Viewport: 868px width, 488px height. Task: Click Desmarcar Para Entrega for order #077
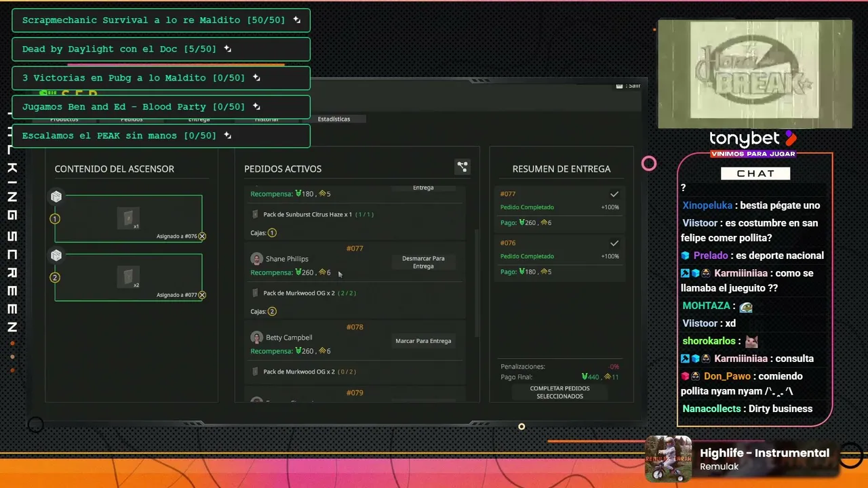pyautogui.click(x=423, y=262)
